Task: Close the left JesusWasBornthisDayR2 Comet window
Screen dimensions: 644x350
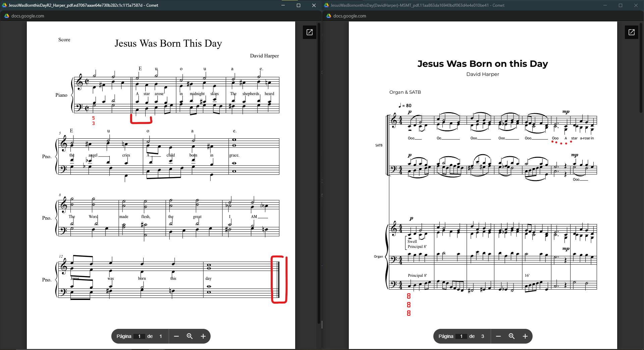Action: coord(314,5)
